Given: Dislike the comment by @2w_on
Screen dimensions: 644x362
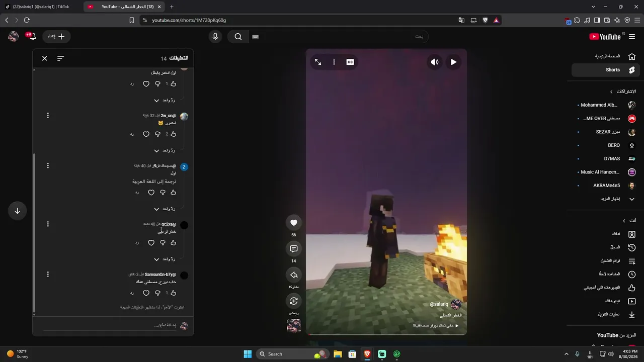Looking at the screenshot, I should coord(157,134).
